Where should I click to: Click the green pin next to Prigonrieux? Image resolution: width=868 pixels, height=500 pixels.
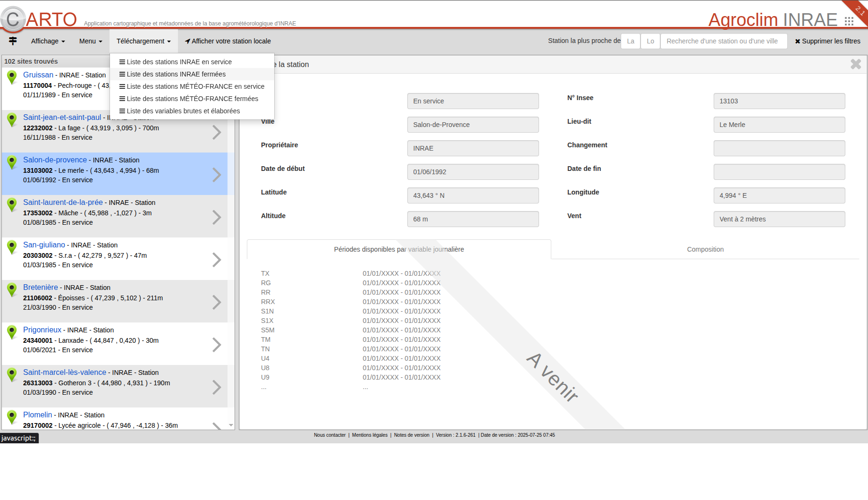(x=12, y=332)
